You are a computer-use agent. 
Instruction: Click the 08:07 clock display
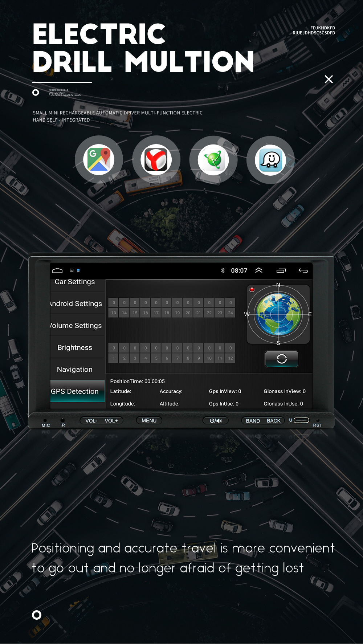coord(239,270)
